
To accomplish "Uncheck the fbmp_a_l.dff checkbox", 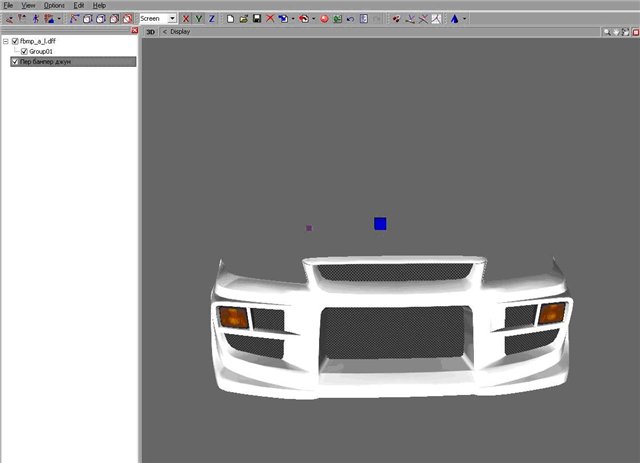I will click(15, 41).
